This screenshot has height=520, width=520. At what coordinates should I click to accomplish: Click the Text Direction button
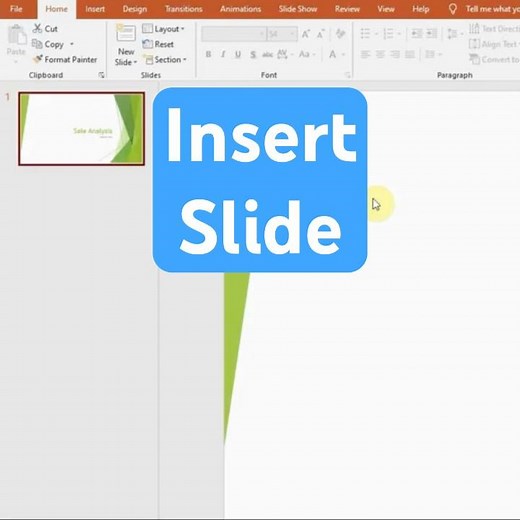point(494,29)
